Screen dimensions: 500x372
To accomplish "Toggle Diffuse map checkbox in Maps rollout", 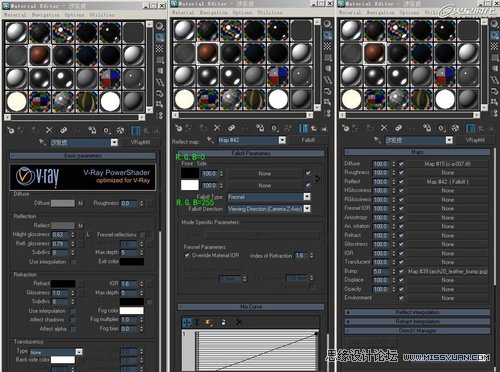I will 401,164.
